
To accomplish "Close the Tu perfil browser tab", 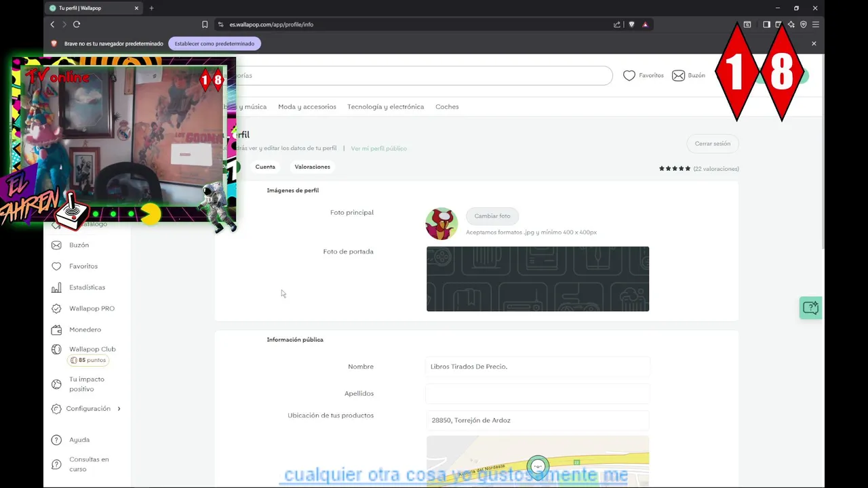I will coord(136,8).
